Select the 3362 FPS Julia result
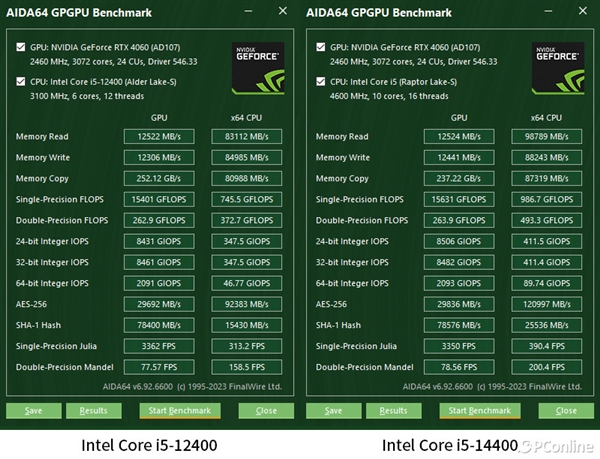The image size is (600, 459). [x=159, y=347]
